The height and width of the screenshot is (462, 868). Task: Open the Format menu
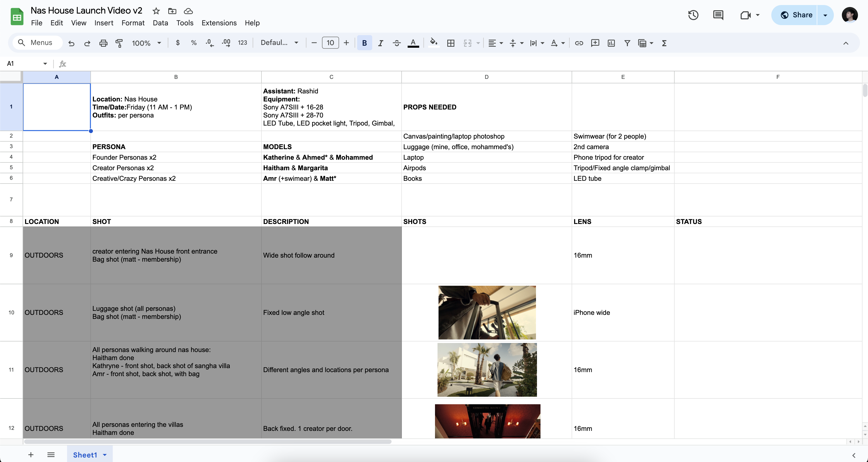(133, 23)
